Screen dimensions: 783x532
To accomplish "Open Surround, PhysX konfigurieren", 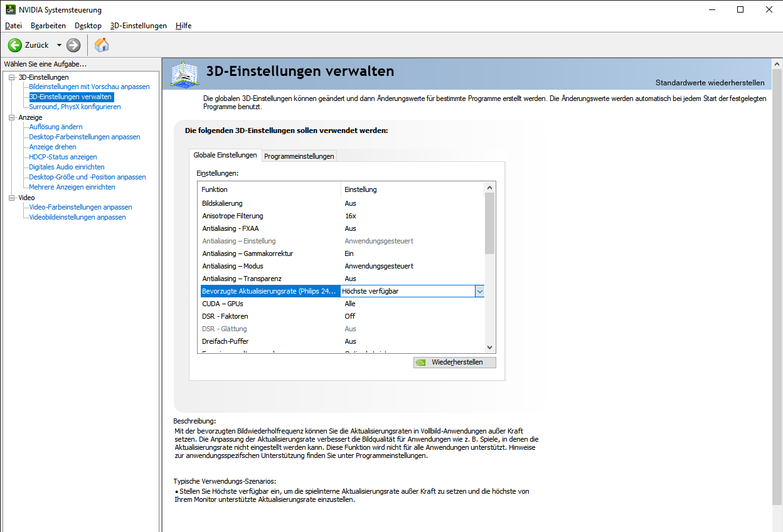I will point(75,107).
